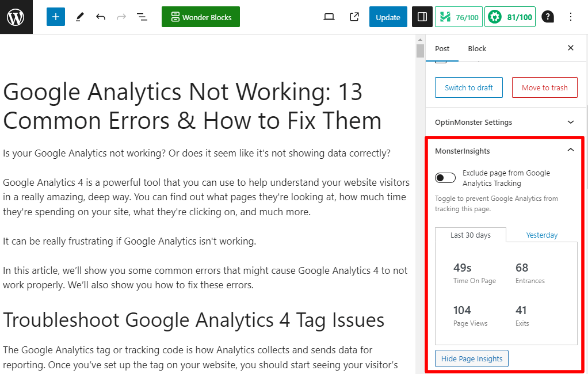Screen dimensions: 588x374
Task: Open preview options via the desktop icon
Action: [x=329, y=17]
